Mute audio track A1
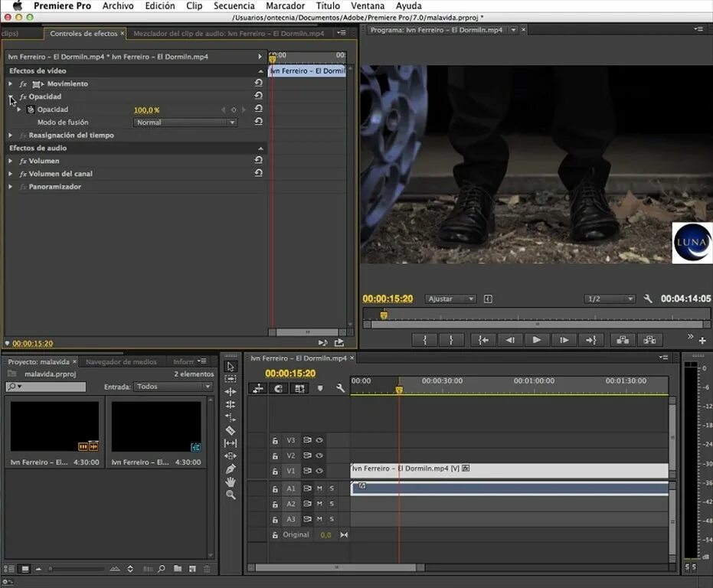The height and width of the screenshot is (588, 713). click(319, 488)
